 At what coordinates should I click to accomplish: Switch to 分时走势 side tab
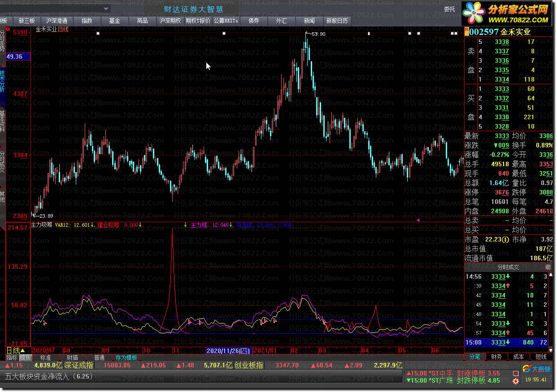pyautogui.click(x=2, y=40)
